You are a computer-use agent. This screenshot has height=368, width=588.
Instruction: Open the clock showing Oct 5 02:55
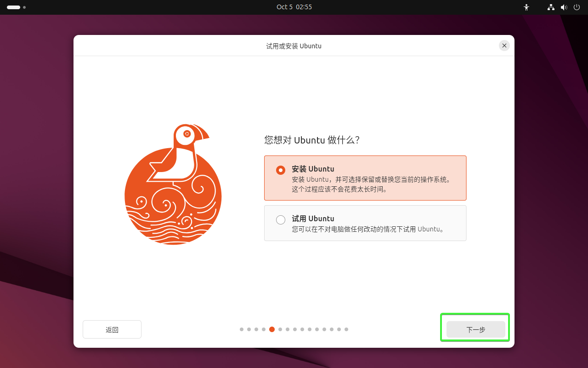(294, 7)
